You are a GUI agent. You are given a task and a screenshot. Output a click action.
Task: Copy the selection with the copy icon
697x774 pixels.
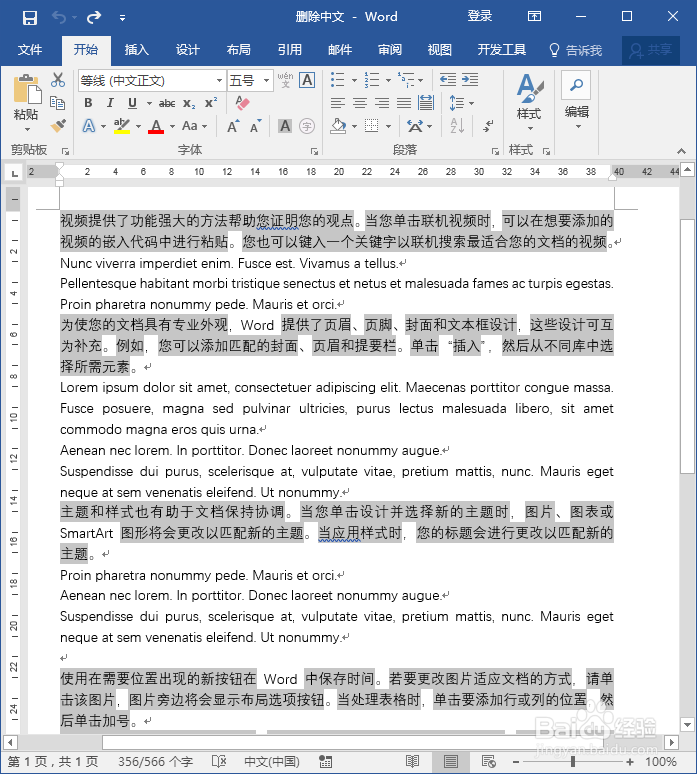[x=58, y=103]
